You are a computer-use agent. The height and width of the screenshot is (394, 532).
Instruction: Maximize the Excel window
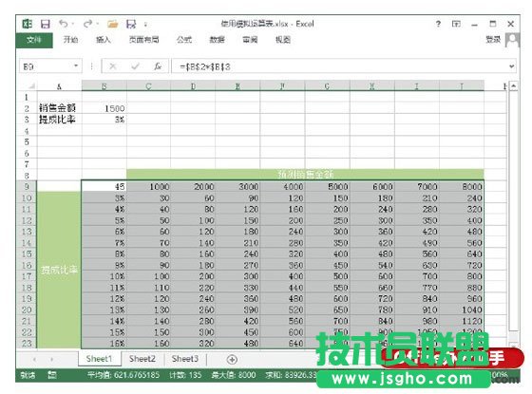[493, 24]
